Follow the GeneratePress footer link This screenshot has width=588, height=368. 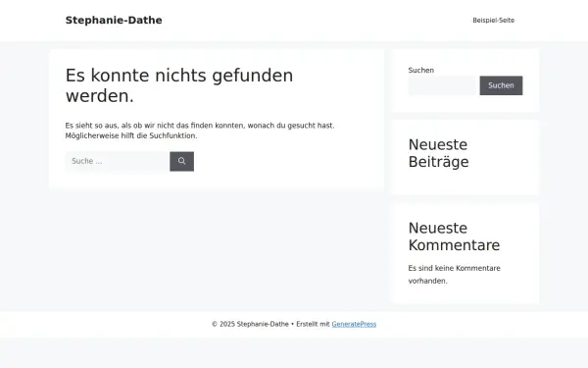tap(354, 324)
